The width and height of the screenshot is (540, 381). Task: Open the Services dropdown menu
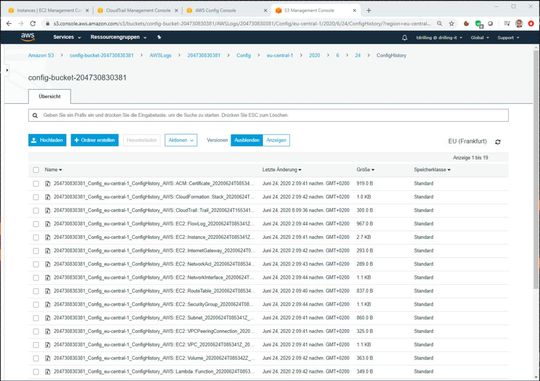point(67,37)
